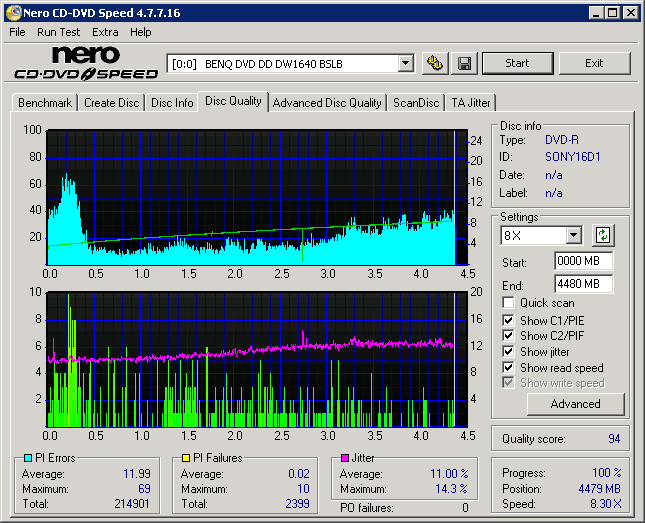The width and height of the screenshot is (645, 523).
Task: Click the drive options icon beside the drive selector
Action: coord(435,63)
